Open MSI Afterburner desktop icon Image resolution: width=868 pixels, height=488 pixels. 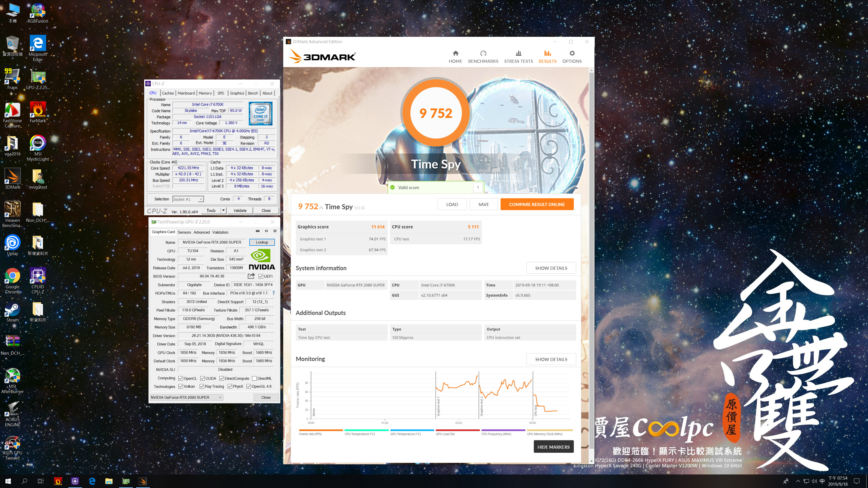tap(12, 380)
